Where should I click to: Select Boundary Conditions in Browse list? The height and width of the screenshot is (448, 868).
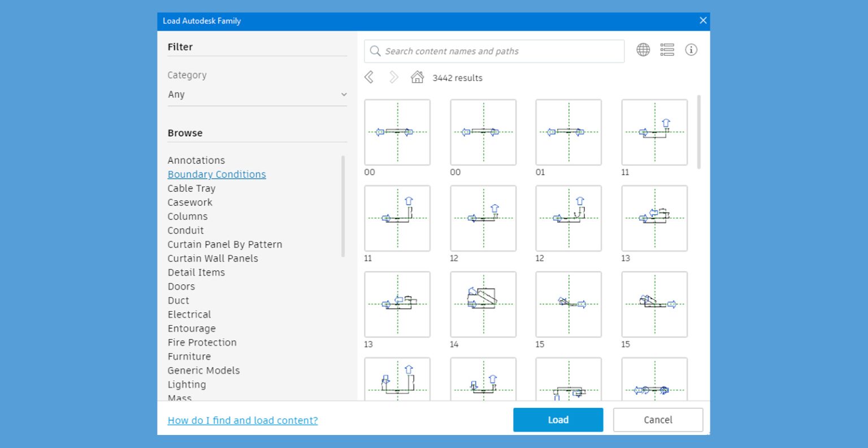pyautogui.click(x=216, y=174)
